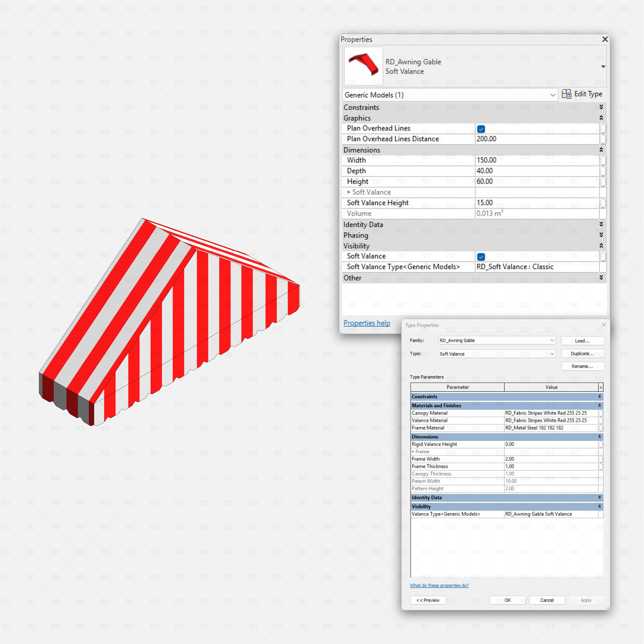Click the Load... button

582,341
